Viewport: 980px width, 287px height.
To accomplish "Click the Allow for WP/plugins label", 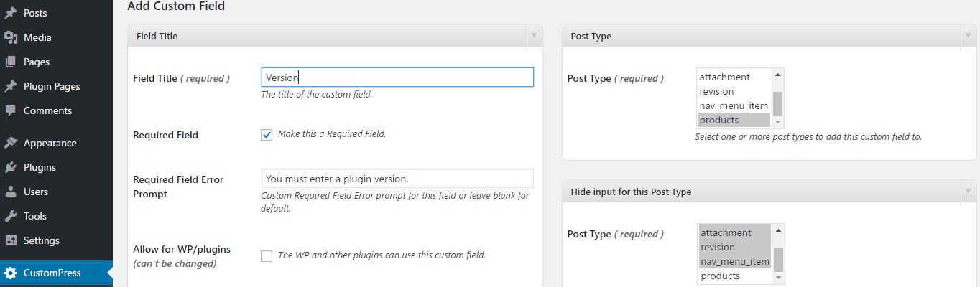I will (x=182, y=250).
